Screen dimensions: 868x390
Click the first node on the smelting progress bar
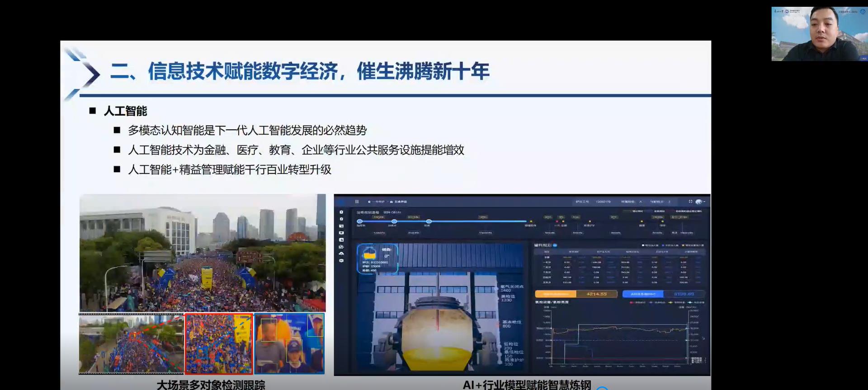tap(359, 221)
